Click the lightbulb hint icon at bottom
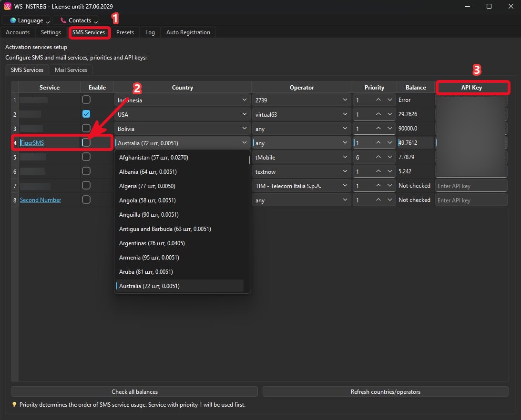Viewport: 521px width, 420px height. (x=14, y=404)
